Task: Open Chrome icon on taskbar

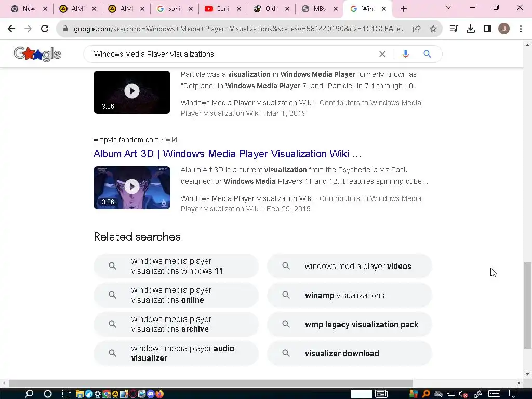Action: pos(107,394)
